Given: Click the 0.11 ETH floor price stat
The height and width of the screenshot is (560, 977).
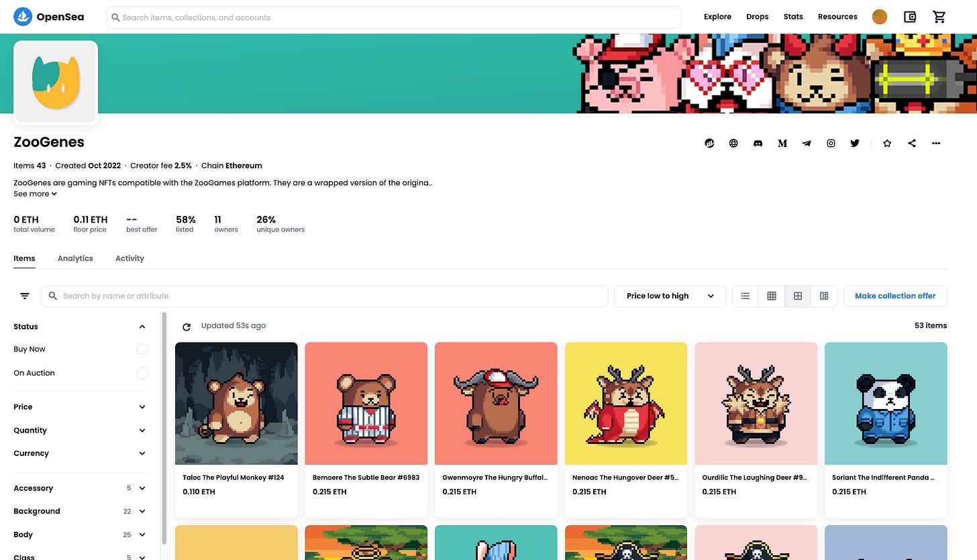Looking at the screenshot, I should pos(90,224).
